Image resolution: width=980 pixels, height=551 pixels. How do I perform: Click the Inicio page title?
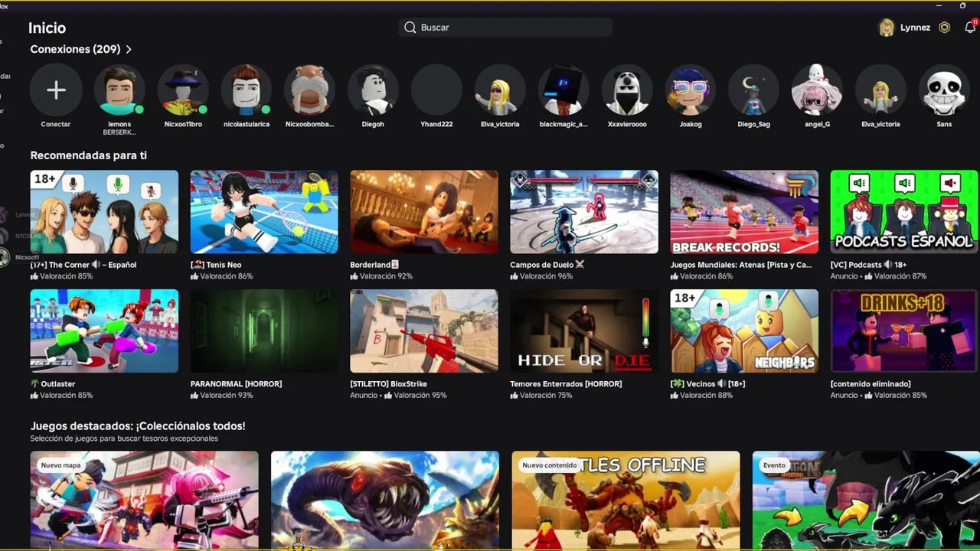click(x=47, y=28)
